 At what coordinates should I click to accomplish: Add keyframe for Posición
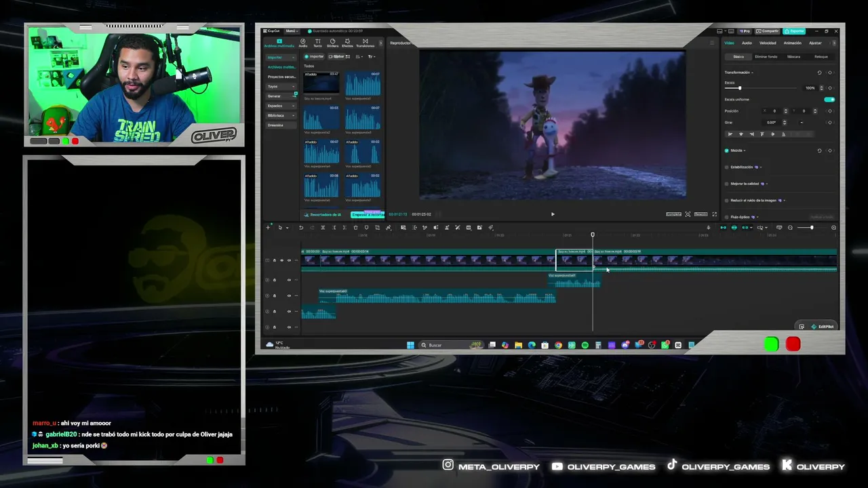pyautogui.click(x=830, y=111)
